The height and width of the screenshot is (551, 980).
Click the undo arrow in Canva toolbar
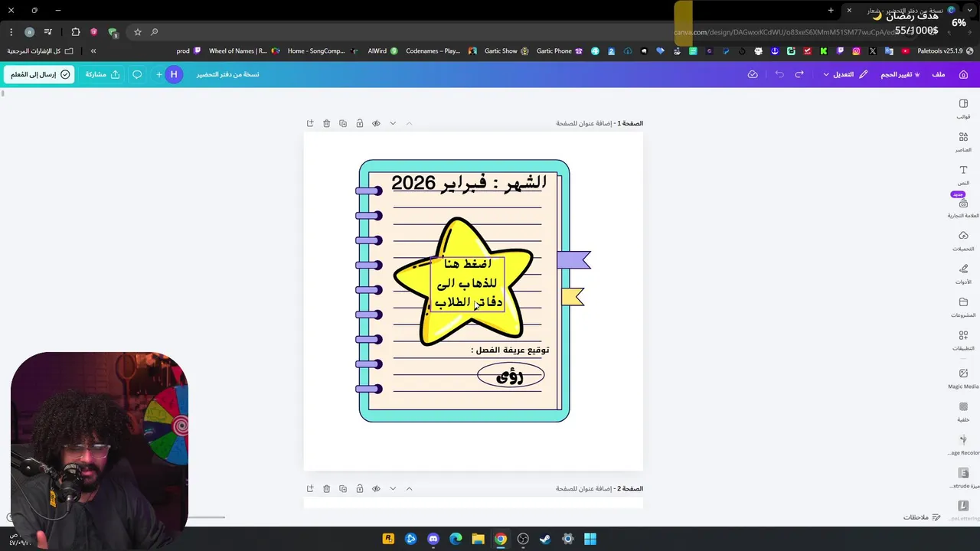pyautogui.click(x=779, y=74)
